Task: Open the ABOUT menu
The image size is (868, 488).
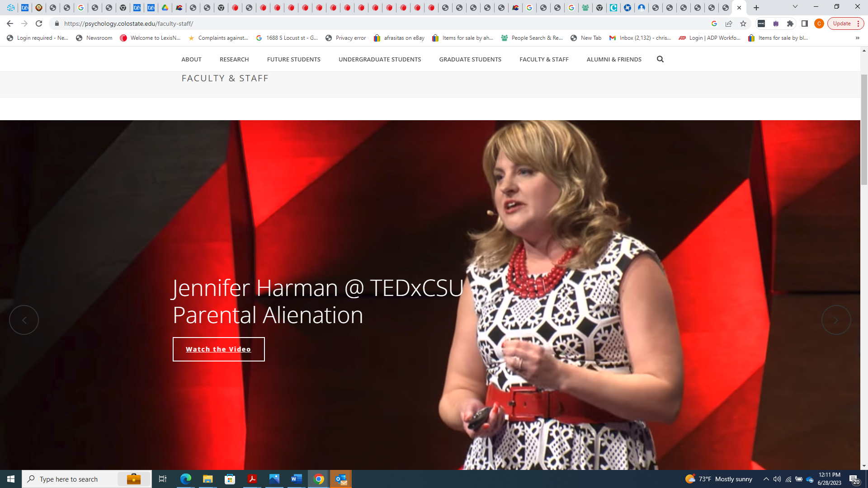Action: pos(191,59)
